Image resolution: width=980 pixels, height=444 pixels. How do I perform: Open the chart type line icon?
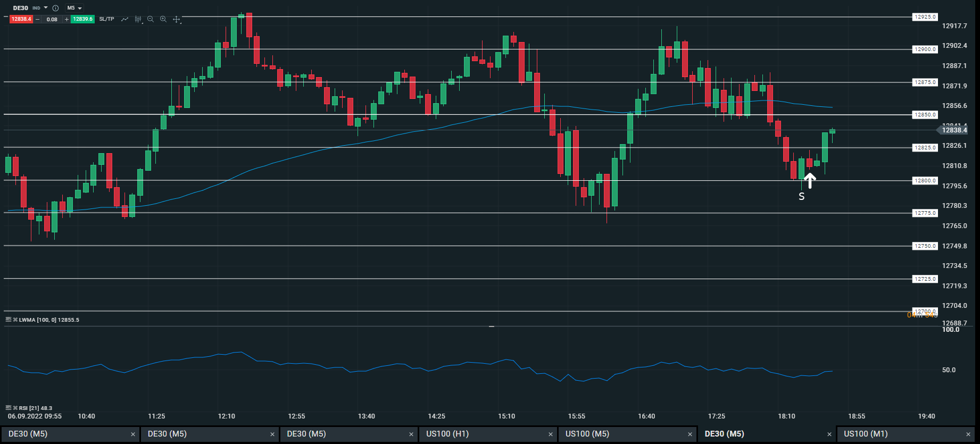pyautogui.click(x=124, y=19)
